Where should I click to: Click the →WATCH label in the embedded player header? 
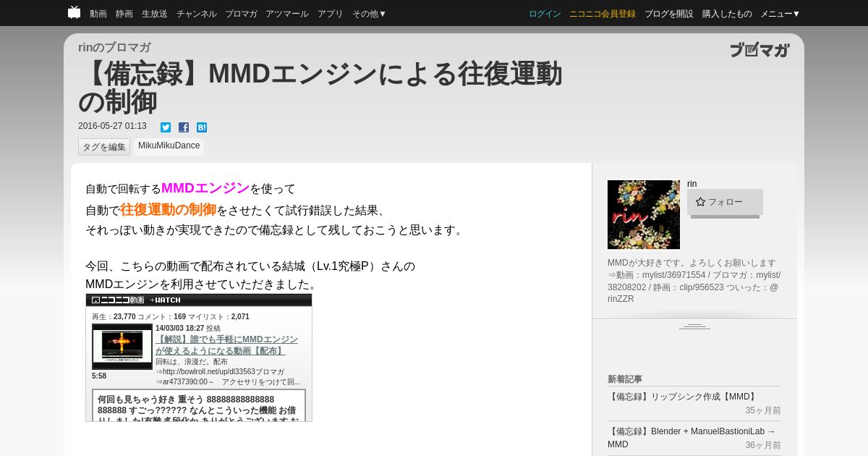165,300
